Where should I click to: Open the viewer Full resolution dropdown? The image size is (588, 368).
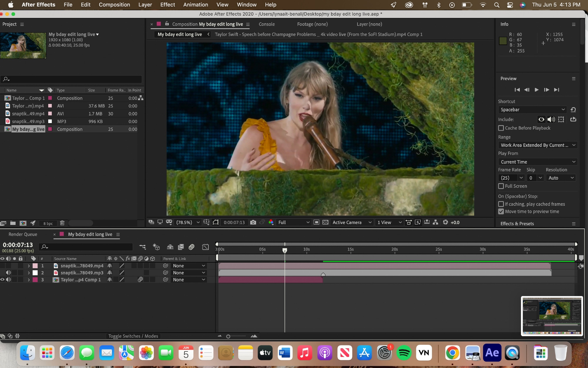[294, 222]
